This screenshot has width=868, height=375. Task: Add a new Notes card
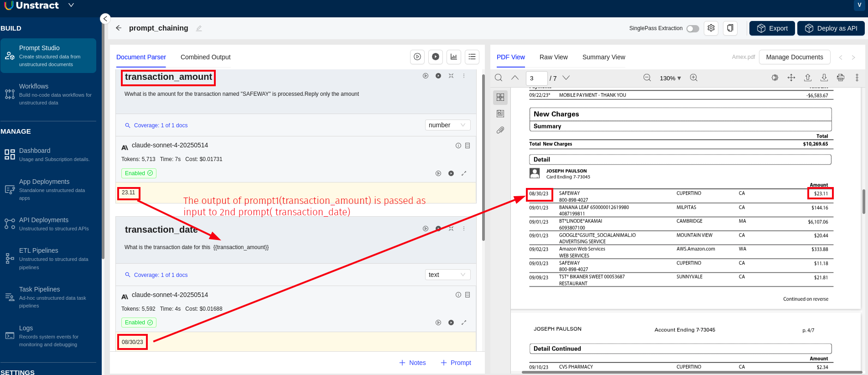point(412,363)
